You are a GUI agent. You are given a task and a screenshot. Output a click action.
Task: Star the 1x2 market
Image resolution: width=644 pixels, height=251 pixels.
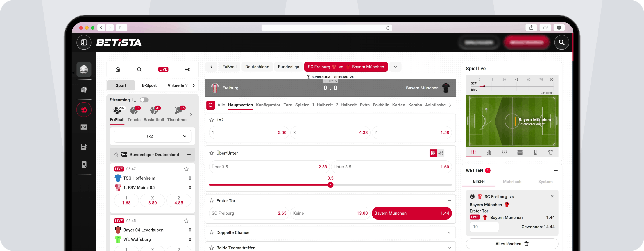tap(212, 120)
